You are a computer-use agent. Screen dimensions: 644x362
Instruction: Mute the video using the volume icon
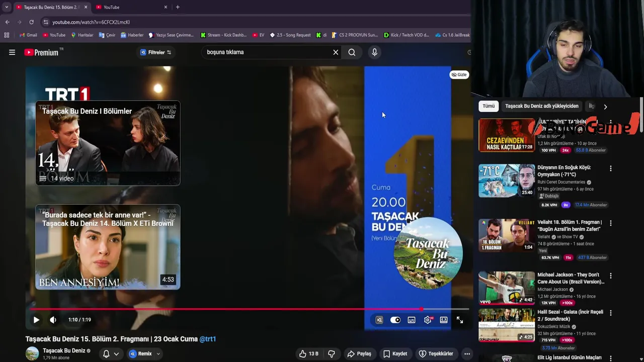coord(53,320)
